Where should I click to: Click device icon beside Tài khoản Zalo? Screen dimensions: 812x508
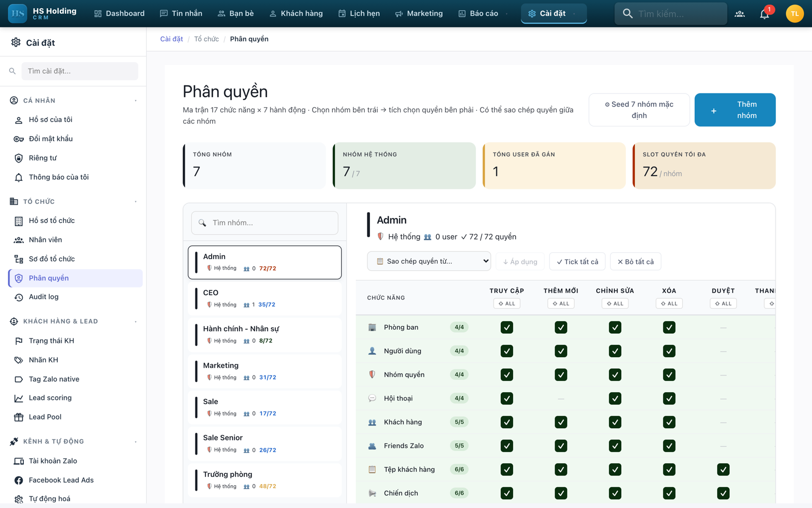coord(19,461)
